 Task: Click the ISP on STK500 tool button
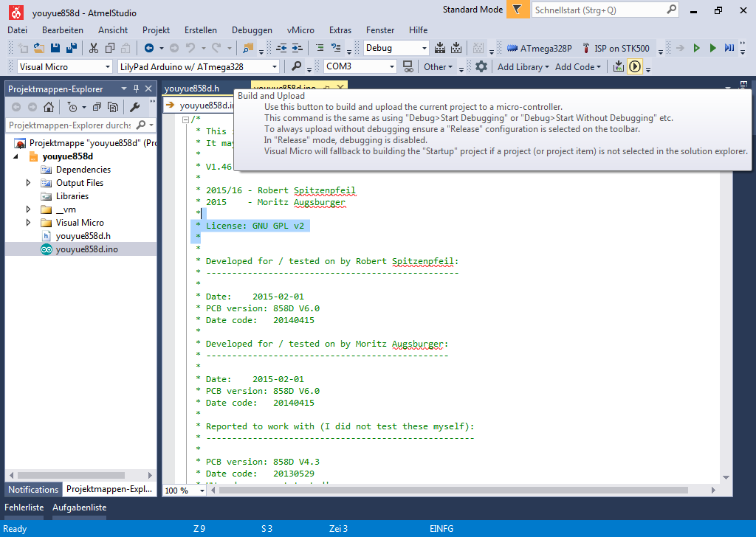pyautogui.click(x=616, y=48)
